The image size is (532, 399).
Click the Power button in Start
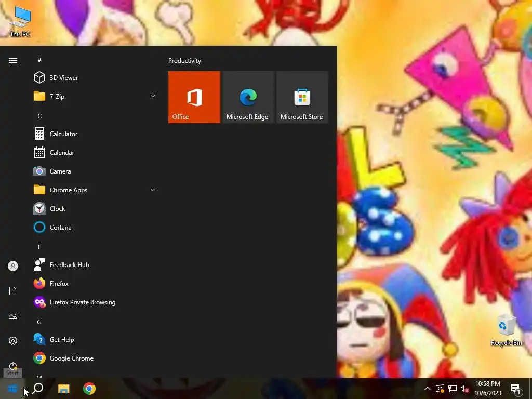point(13,366)
